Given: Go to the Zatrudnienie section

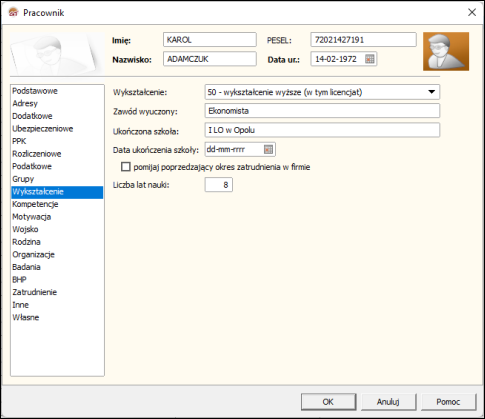Looking at the screenshot, I should 35,292.
